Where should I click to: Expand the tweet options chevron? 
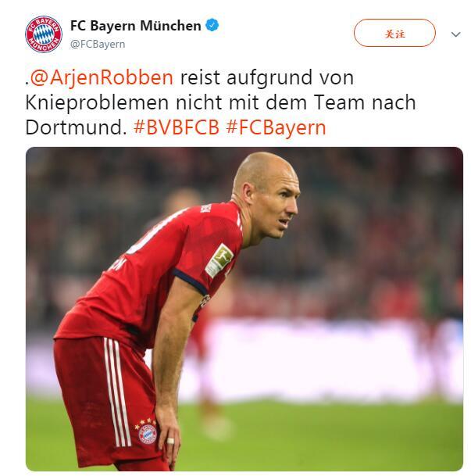point(456,34)
